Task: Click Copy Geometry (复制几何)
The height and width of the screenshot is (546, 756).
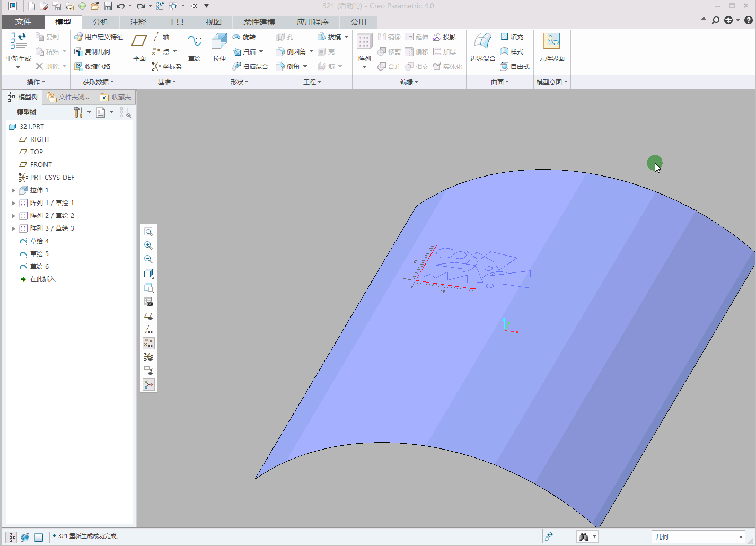Action: coord(92,51)
